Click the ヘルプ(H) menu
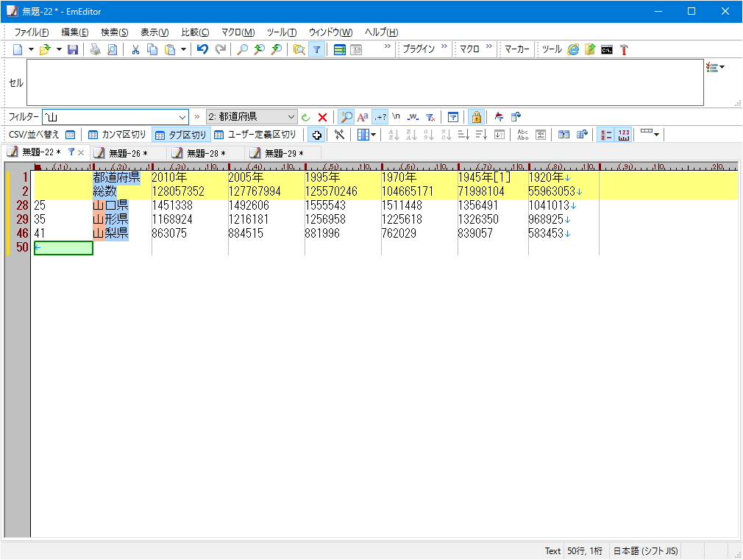This screenshot has width=743, height=560. (x=382, y=32)
